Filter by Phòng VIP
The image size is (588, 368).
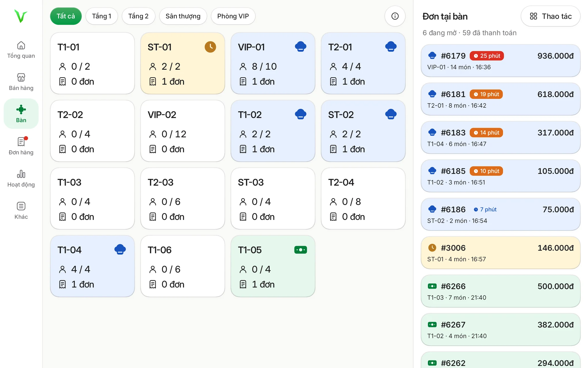(233, 16)
